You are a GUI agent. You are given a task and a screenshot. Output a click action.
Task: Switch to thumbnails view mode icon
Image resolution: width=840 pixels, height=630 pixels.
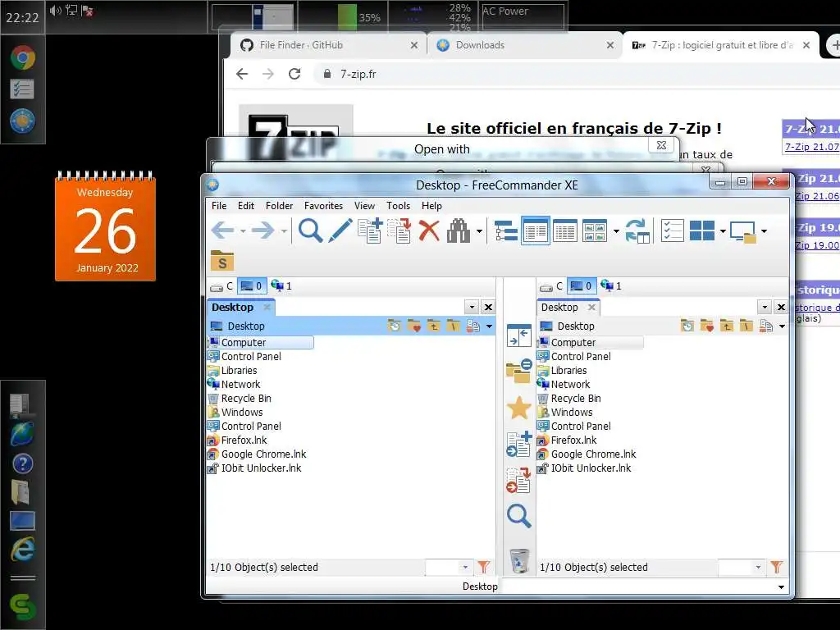(x=595, y=231)
